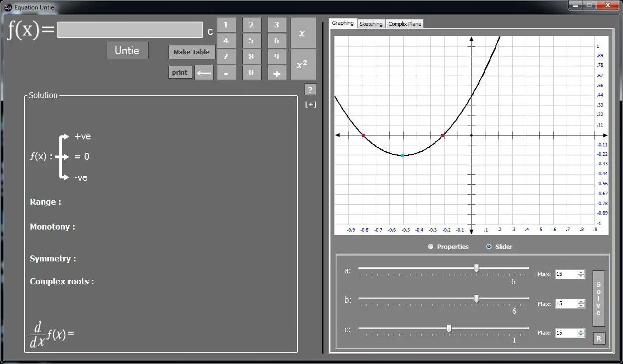Click the Untie button

(x=127, y=50)
